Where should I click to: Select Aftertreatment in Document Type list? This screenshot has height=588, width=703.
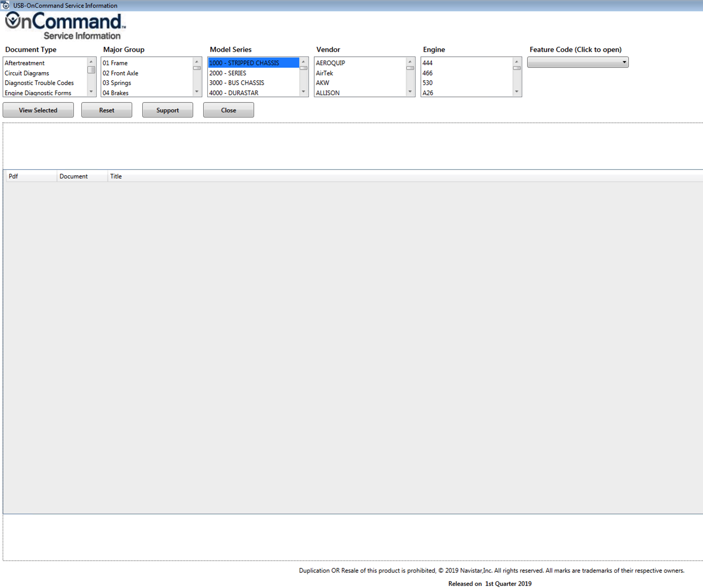(x=45, y=63)
